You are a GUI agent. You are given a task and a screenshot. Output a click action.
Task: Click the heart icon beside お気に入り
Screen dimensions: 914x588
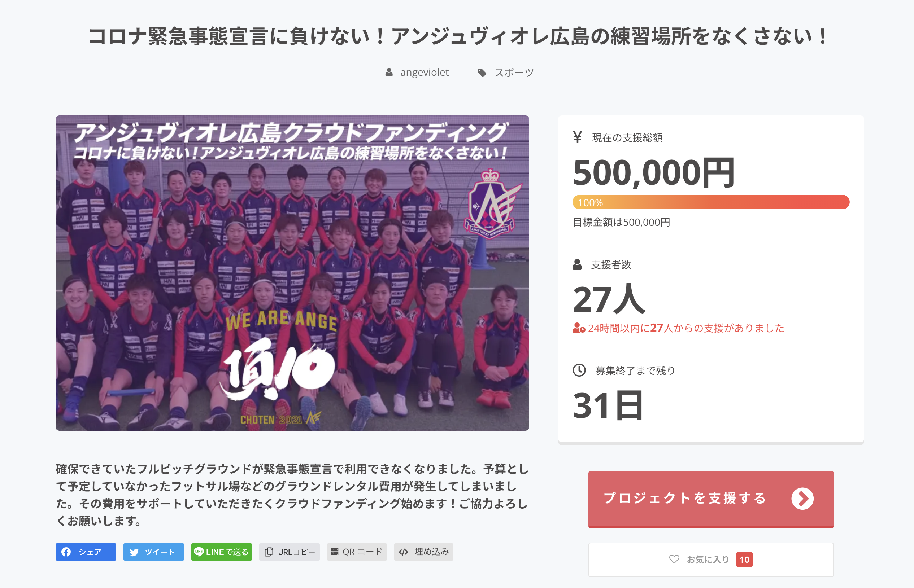coord(674,559)
